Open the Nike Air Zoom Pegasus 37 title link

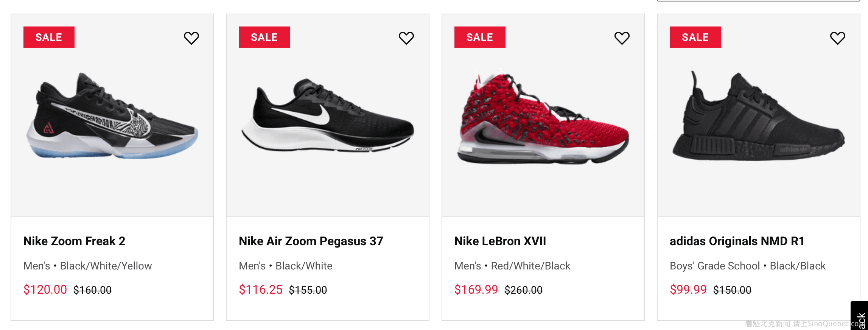tap(311, 241)
